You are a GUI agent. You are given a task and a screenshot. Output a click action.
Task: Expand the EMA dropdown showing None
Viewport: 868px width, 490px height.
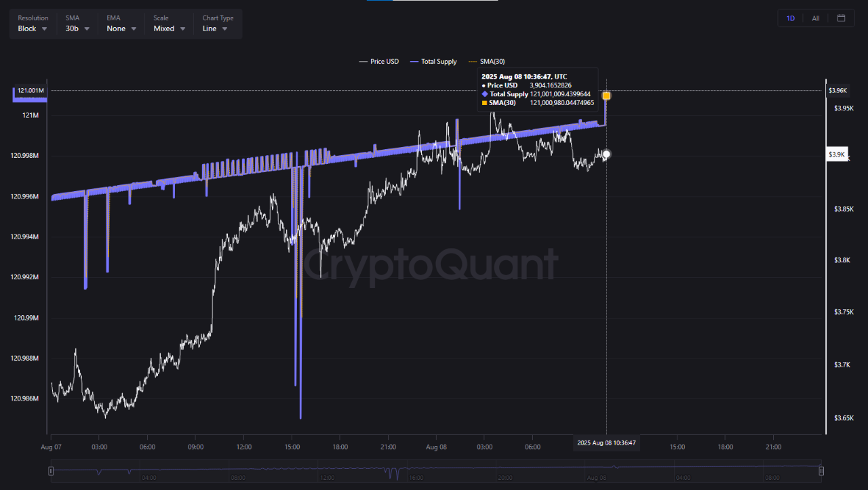click(x=120, y=28)
